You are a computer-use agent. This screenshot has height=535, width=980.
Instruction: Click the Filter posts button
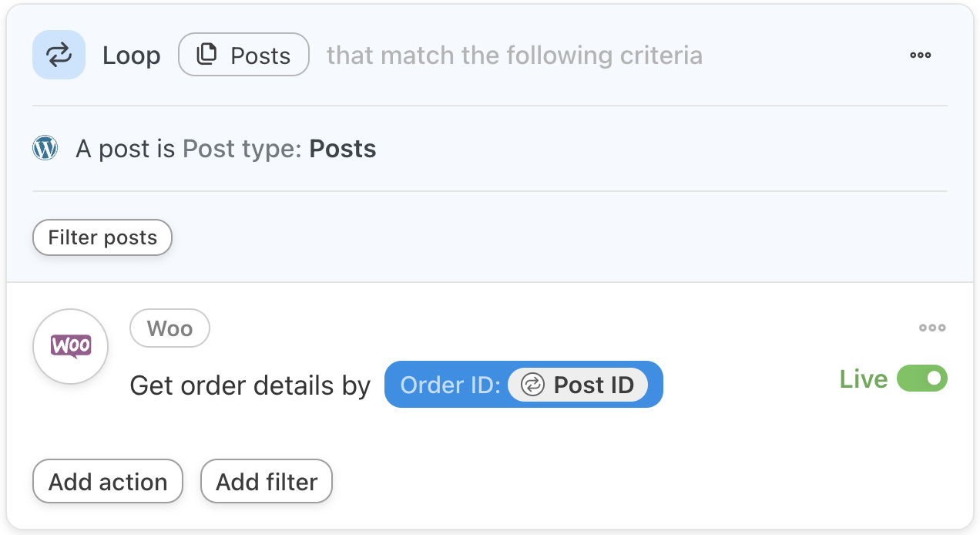pyautogui.click(x=102, y=238)
